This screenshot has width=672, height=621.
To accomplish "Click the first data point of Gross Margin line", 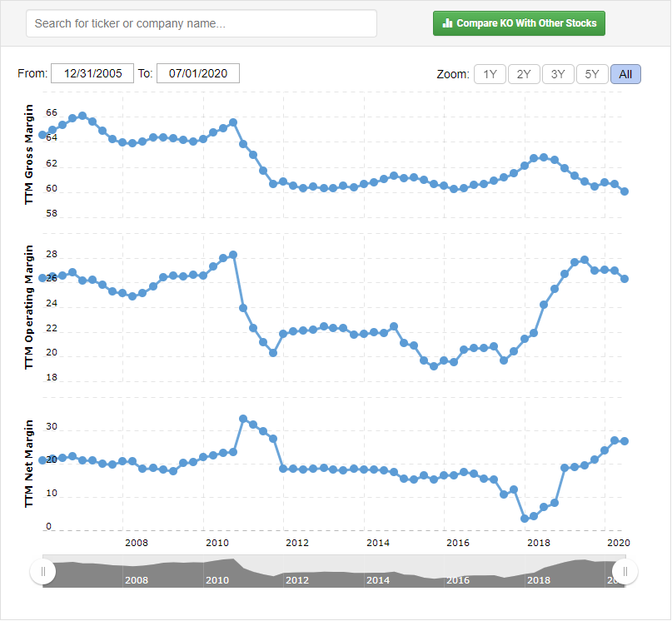I will pos(42,135).
